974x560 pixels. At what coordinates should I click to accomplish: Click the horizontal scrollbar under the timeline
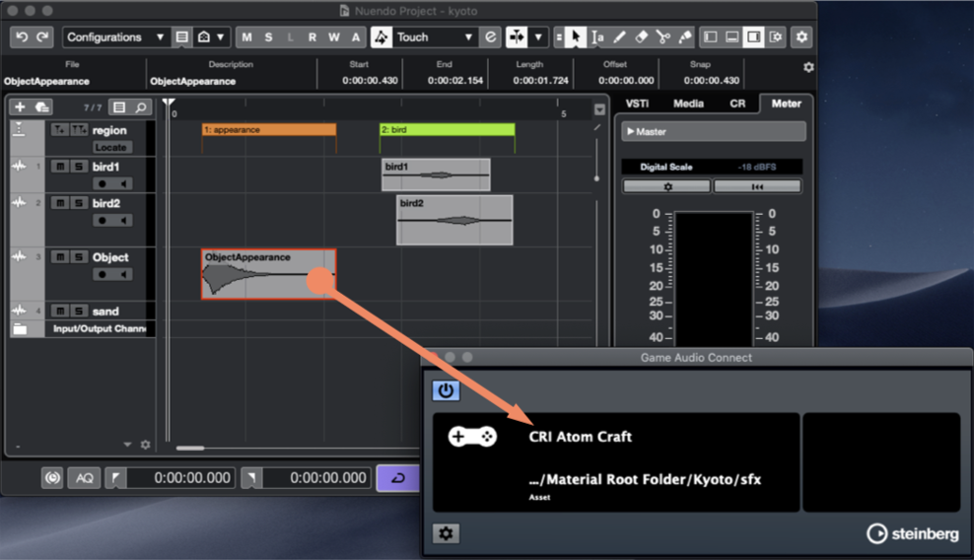point(190,448)
